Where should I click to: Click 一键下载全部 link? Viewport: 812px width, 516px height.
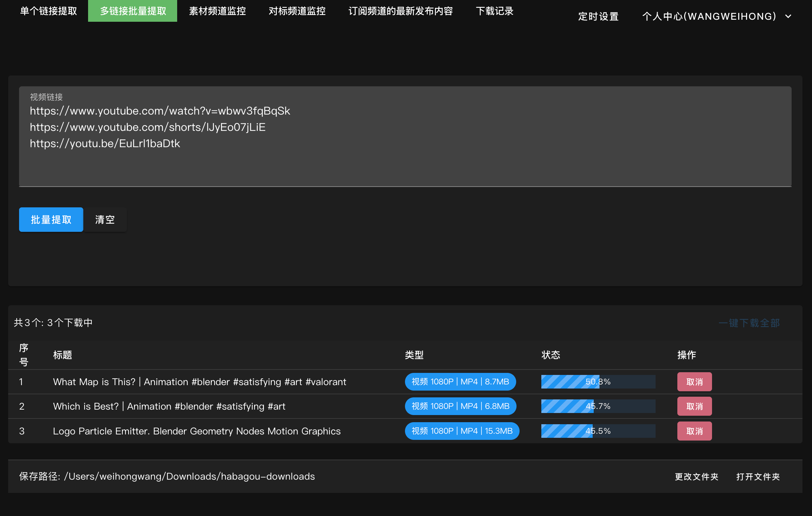[749, 323]
